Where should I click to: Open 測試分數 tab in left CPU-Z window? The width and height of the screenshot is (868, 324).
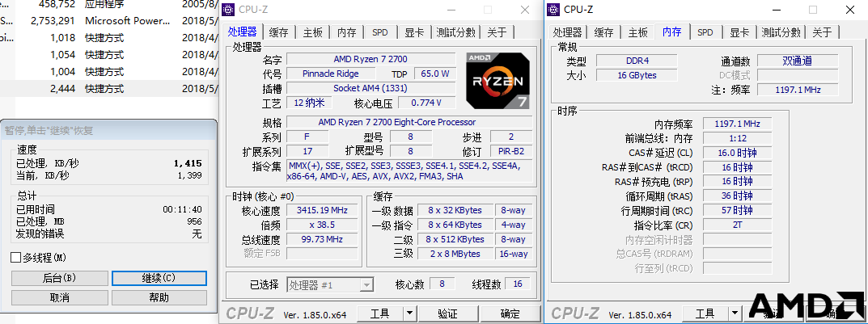[455, 32]
